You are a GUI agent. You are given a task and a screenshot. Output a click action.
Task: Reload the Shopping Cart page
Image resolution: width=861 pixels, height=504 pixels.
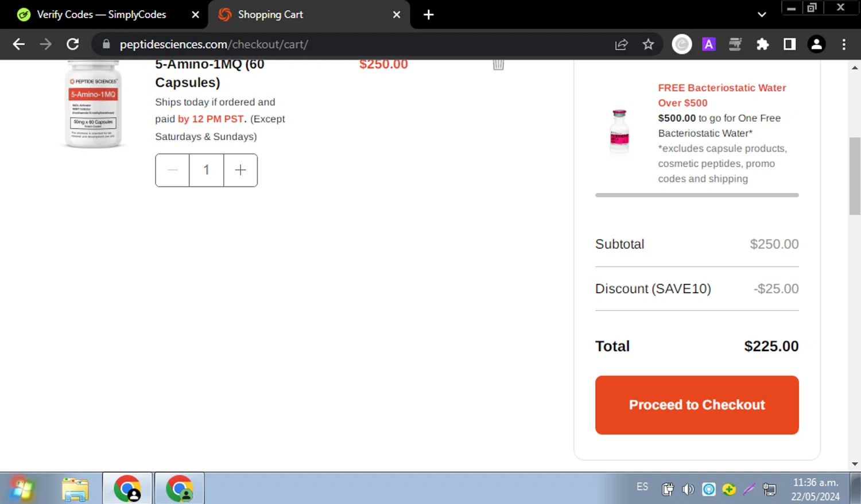[x=73, y=44]
